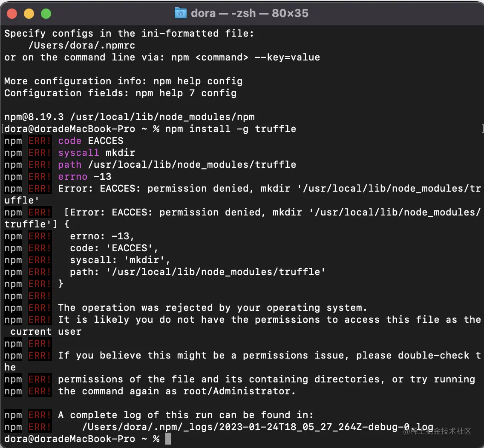This screenshot has width=484, height=448.
Task: Click the final prompt 'dora@doradeMacBook-Pro ~ %'
Action: click(x=82, y=439)
